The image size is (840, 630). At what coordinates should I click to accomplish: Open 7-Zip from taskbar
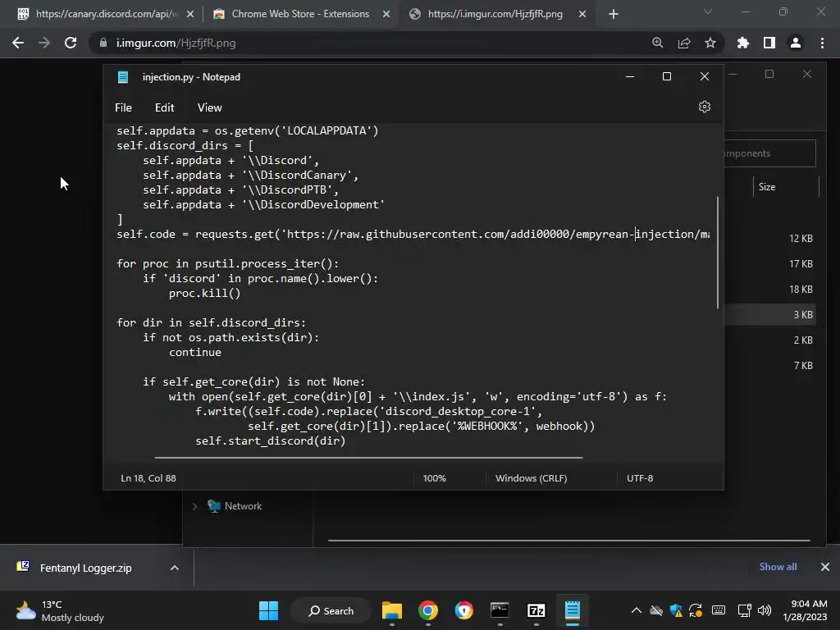[536, 610]
